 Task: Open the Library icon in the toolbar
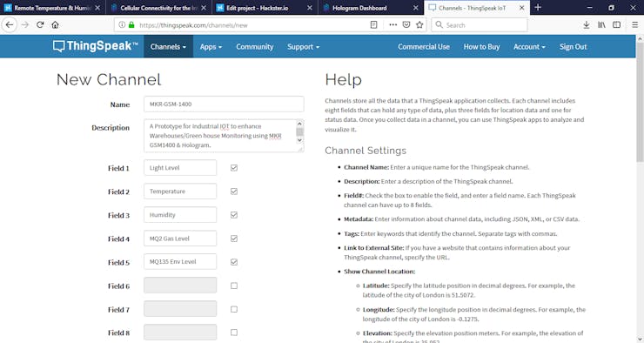601,24
